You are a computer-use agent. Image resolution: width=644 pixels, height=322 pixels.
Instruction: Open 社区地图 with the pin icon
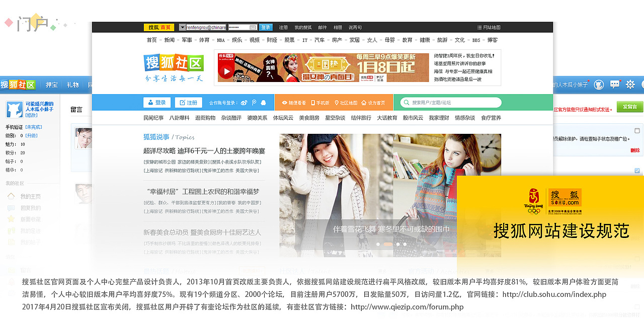coord(346,103)
